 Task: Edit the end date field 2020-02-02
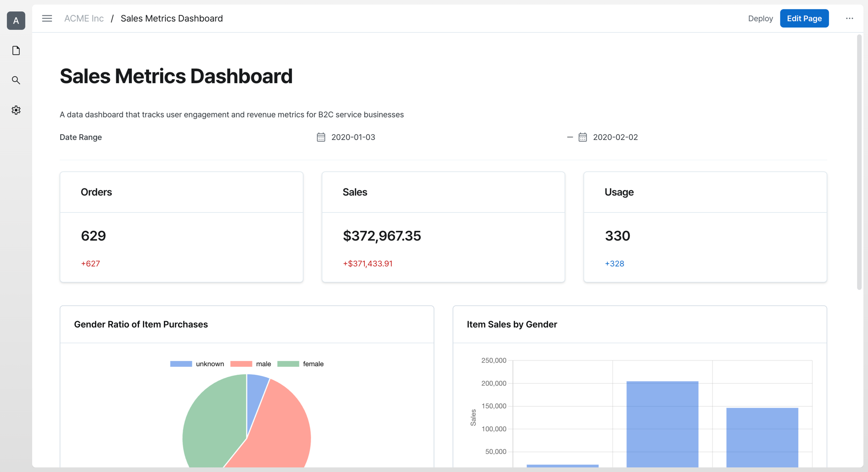click(x=615, y=137)
